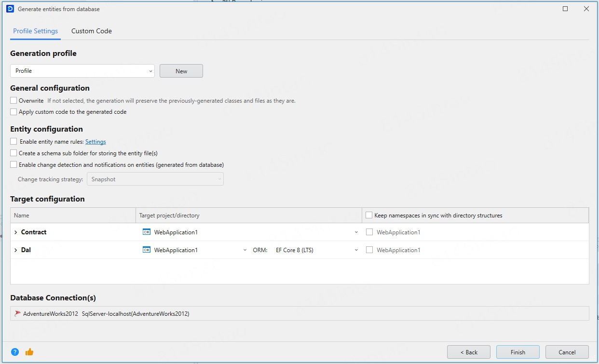Click the C# project icon in Dal row
Viewport: 599px width, 364px height.
click(x=147, y=250)
